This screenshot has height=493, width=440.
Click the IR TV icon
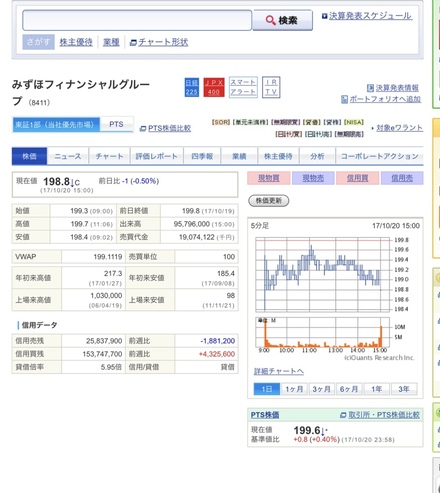(x=271, y=87)
